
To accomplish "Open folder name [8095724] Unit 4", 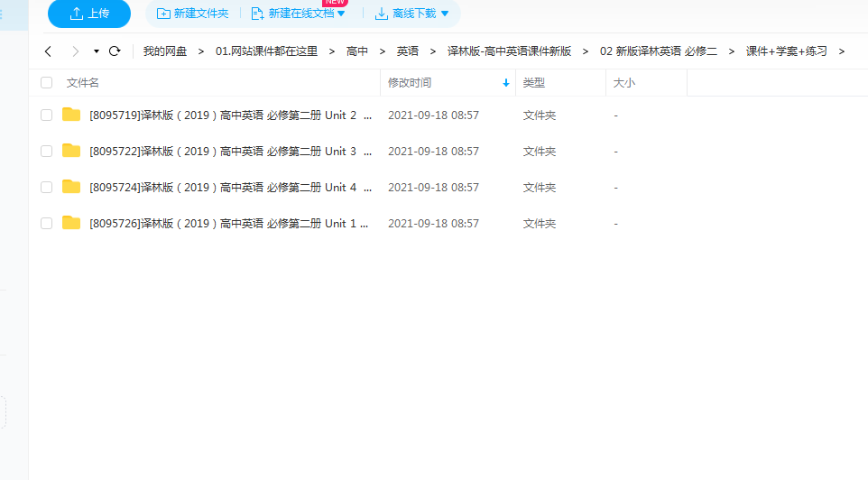I will (230, 187).
